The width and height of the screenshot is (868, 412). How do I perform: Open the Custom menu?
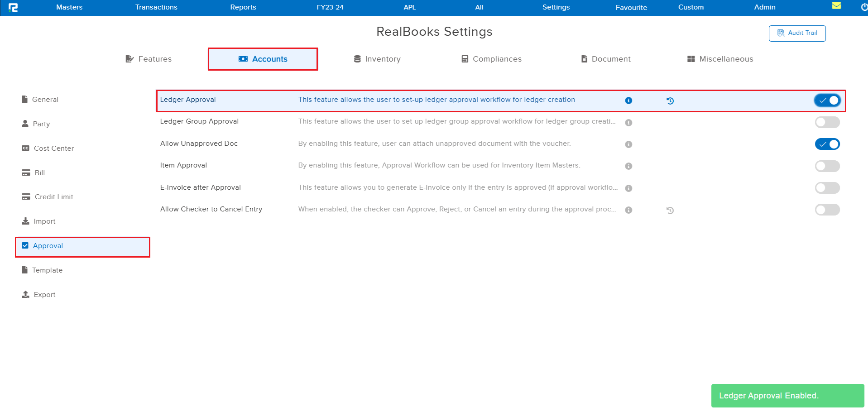[x=691, y=7]
